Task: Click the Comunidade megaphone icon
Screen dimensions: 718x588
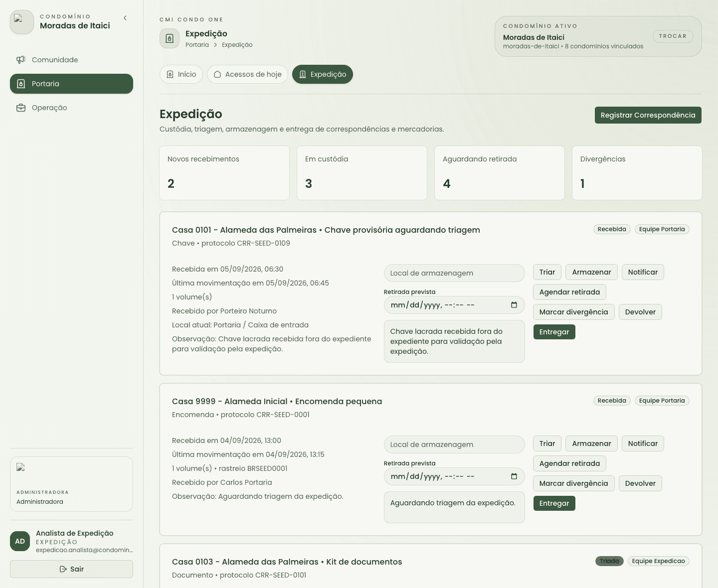Action: 21,60
